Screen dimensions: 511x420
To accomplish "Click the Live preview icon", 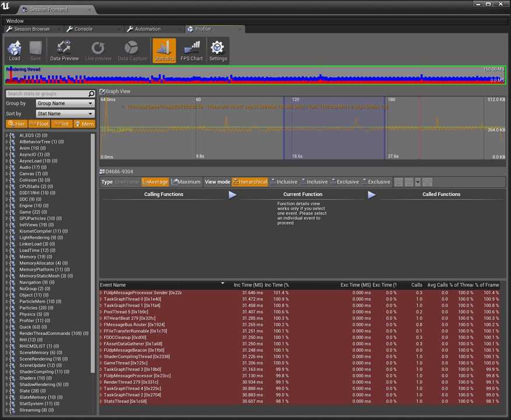I will (x=98, y=48).
